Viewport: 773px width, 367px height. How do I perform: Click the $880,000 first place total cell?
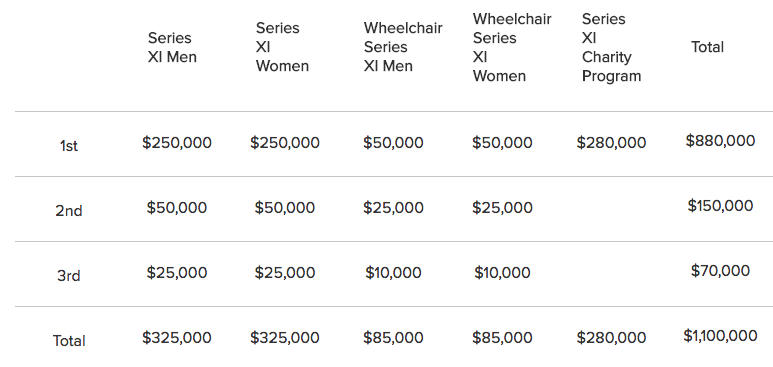[x=720, y=141]
